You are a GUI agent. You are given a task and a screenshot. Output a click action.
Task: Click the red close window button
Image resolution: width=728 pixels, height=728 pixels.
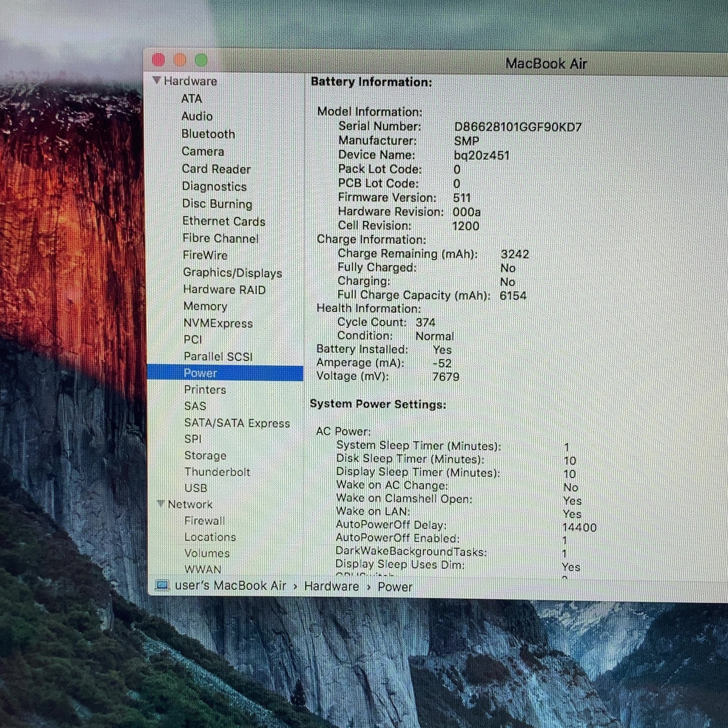click(159, 59)
